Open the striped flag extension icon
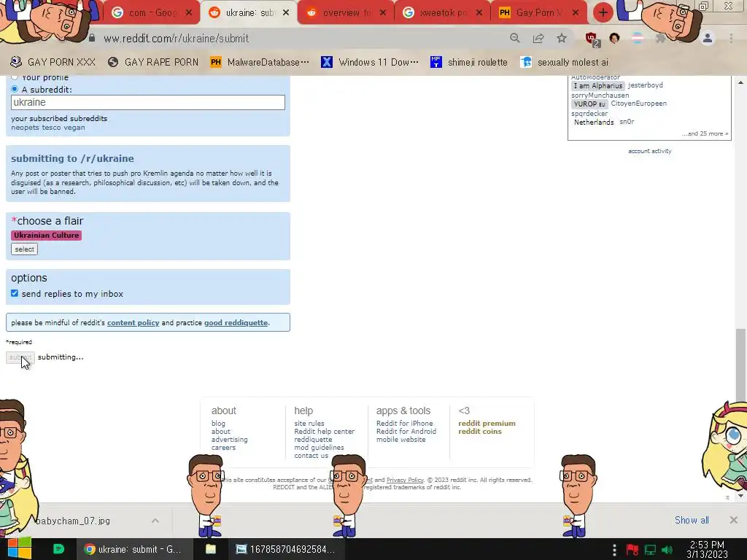747x560 pixels. pyautogui.click(x=638, y=38)
